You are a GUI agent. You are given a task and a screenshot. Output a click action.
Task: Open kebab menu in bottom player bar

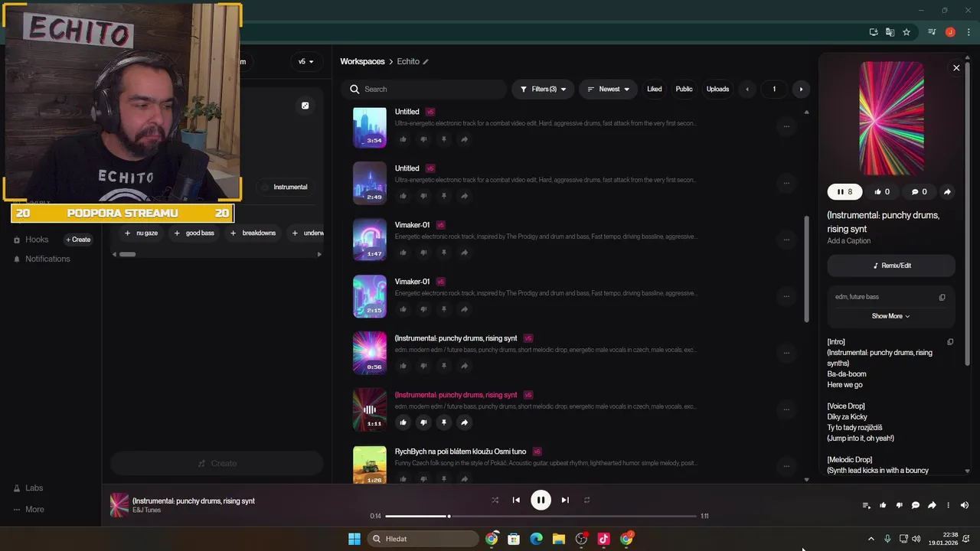point(948,505)
